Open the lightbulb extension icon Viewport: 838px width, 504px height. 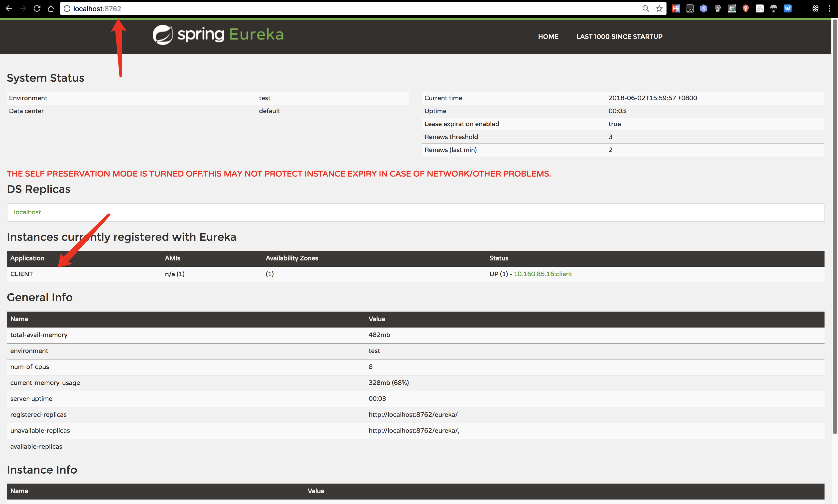coord(718,8)
